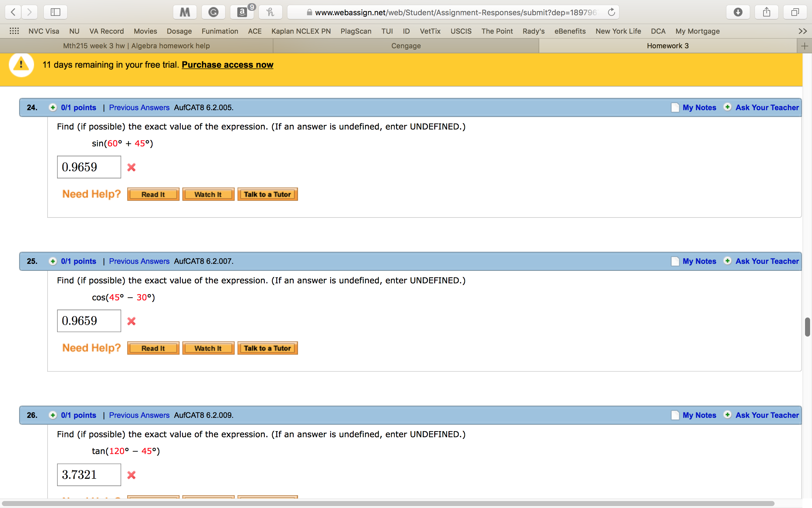Screen dimensions: 812x508
Task: Show all tabs overview icon
Action: [795, 12]
